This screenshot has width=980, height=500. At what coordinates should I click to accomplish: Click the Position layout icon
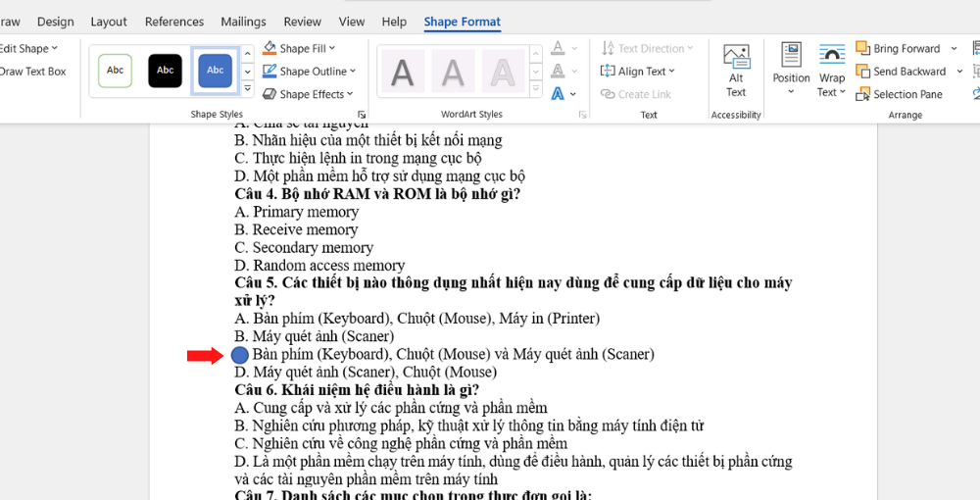[x=791, y=54]
